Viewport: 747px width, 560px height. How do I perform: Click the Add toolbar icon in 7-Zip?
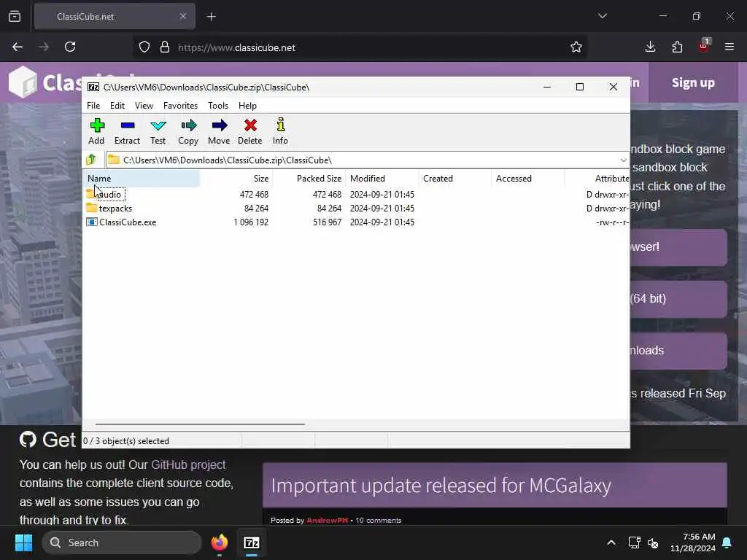(x=97, y=131)
